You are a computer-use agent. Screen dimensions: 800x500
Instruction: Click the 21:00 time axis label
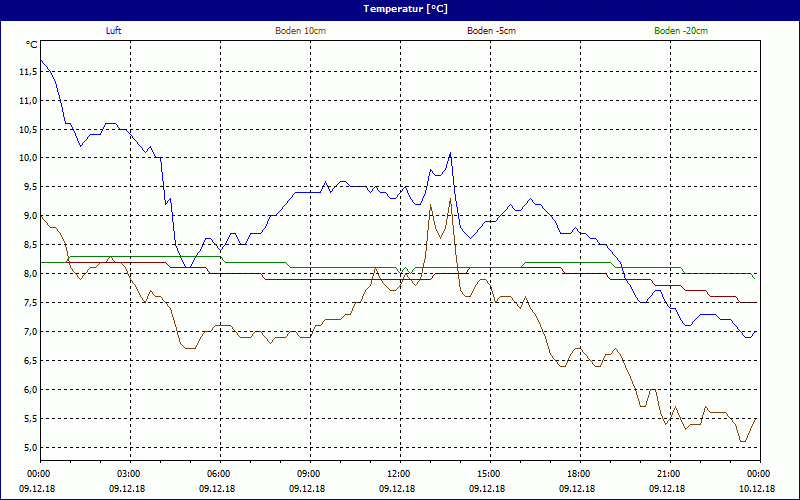(668, 473)
